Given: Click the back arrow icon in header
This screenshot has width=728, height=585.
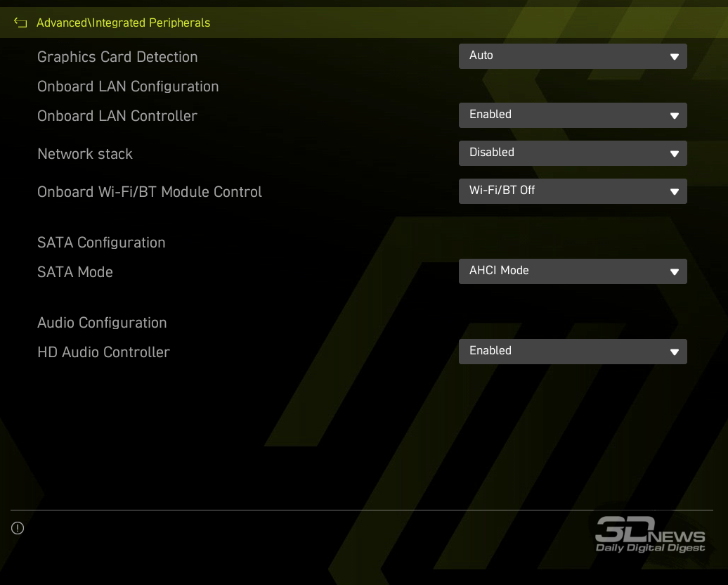Looking at the screenshot, I should (x=20, y=23).
